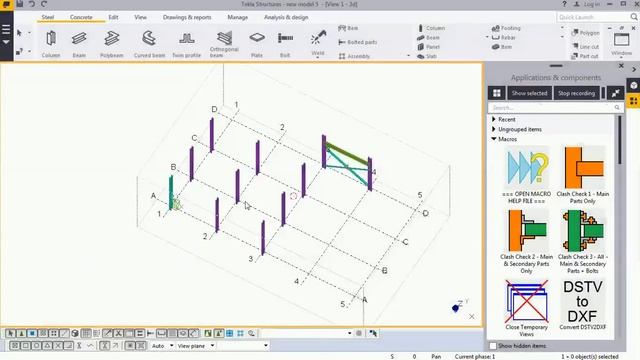Click the Show selected button
The image size is (640, 360).
(x=529, y=93)
